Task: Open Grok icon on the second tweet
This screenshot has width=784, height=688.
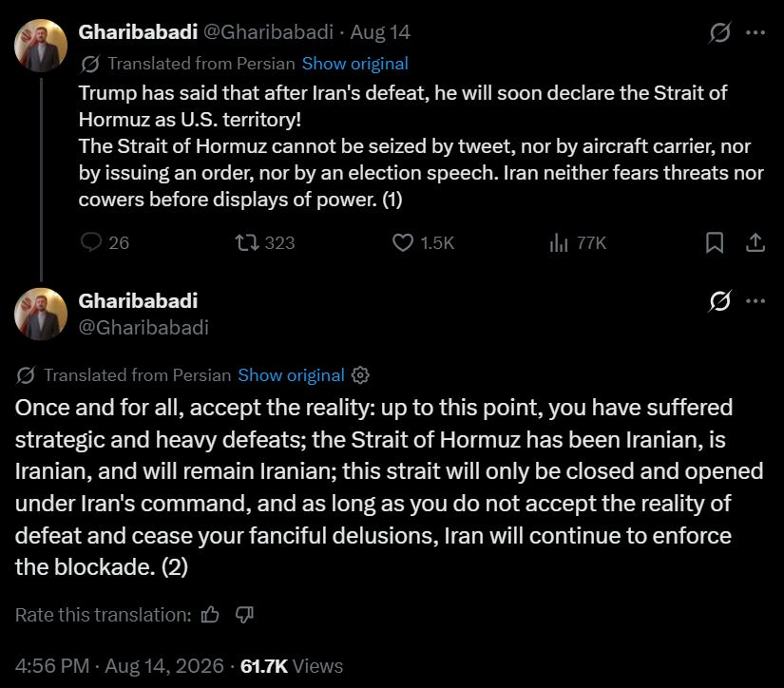Action: coord(720,301)
